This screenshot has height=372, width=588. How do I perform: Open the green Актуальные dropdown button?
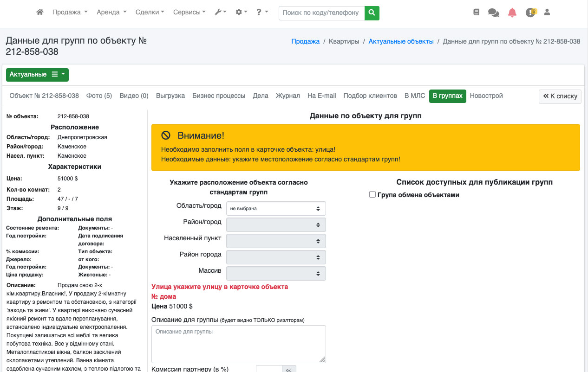(37, 75)
